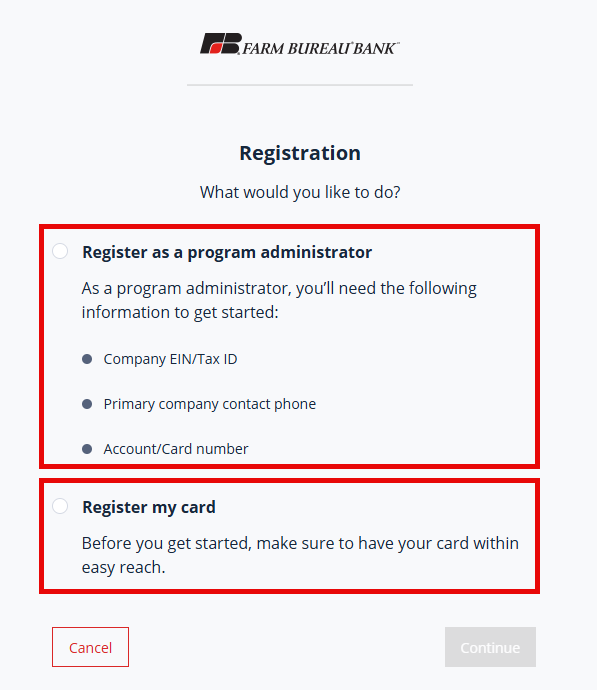
Task: Click the red FB emblem in logo
Action: pos(221,43)
